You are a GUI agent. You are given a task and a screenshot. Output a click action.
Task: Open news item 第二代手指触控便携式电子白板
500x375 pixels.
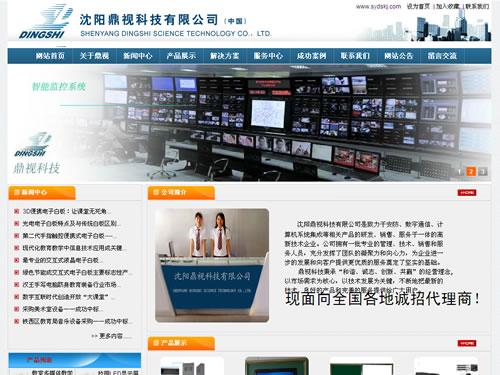(x=69, y=236)
